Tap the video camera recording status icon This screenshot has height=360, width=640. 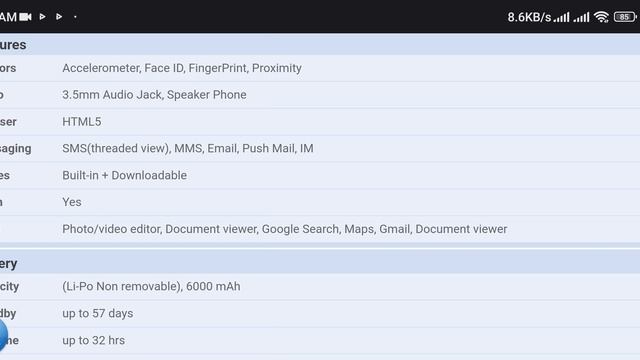pos(25,17)
